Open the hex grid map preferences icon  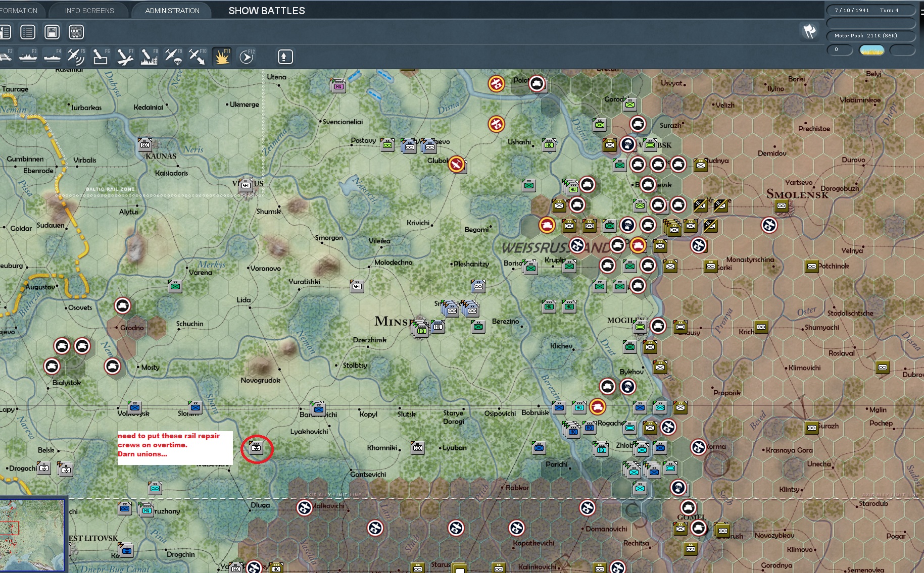(x=76, y=32)
